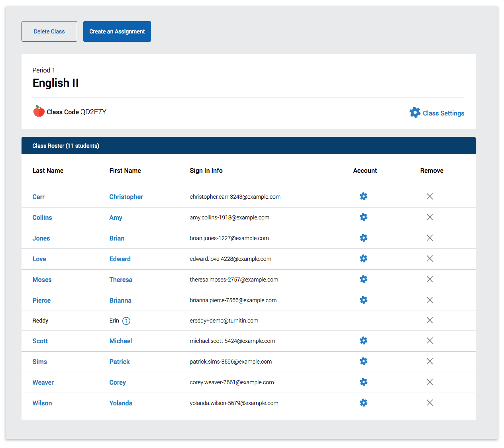Create an Assignment for this class
Screen dimensions: 504x448
click(117, 31)
